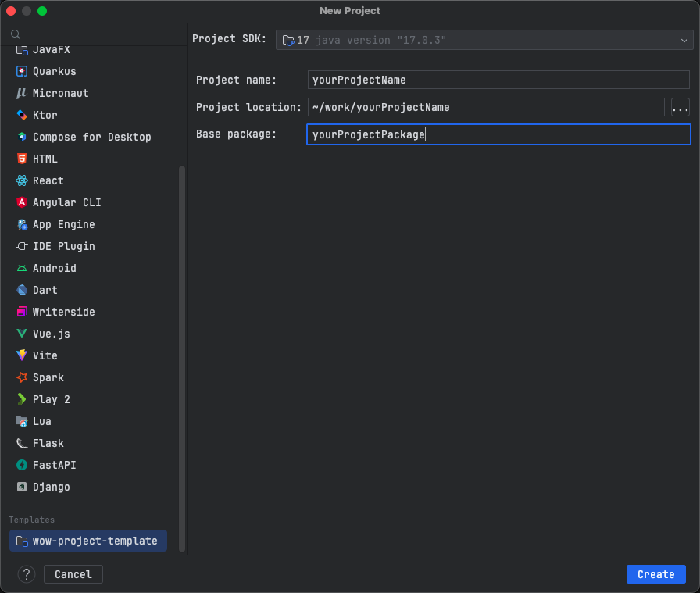This screenshot has height=593, width=700.
Task: Select the wow-project-template template
Action: tap(88, 541)
